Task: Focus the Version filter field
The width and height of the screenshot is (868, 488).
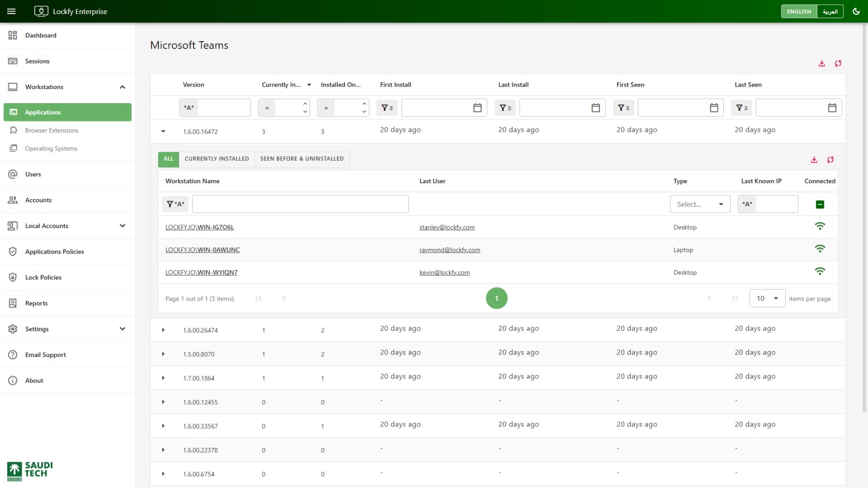Action: [224, 107]
